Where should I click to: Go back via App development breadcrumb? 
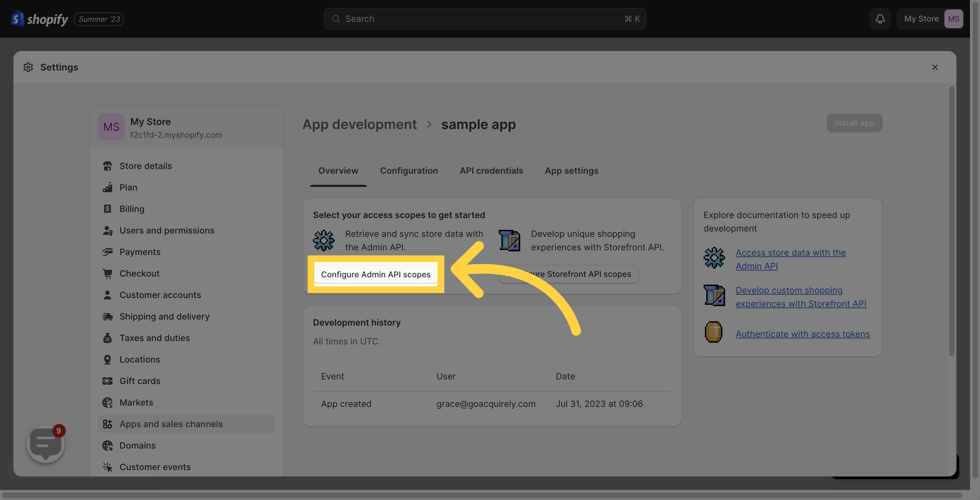359,124
